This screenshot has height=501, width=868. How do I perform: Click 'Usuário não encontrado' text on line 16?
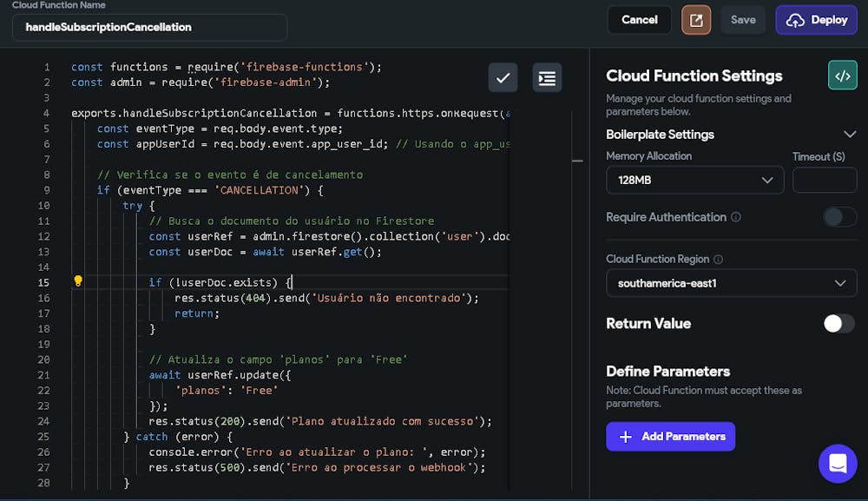389,298
